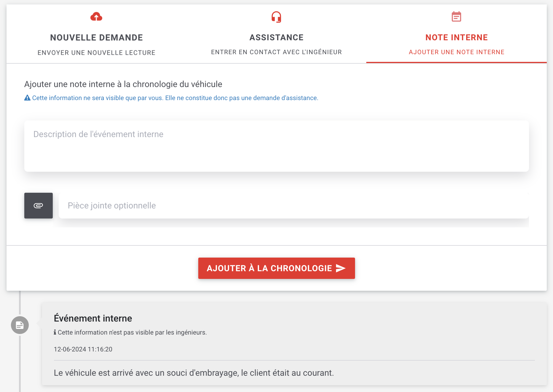Click the "Pièce jointe optionnelle" field
The image size is (553, 392).
293,206
